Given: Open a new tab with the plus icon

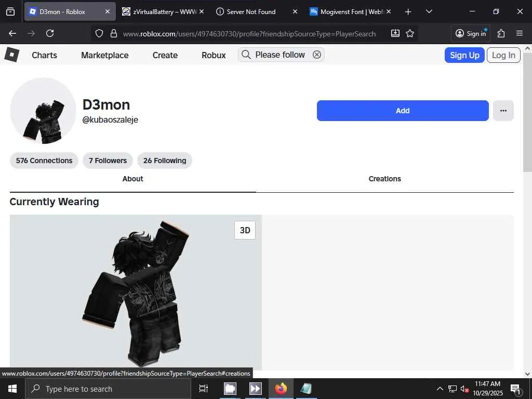Looking at the screenshot, I should (x=408, y=12).
